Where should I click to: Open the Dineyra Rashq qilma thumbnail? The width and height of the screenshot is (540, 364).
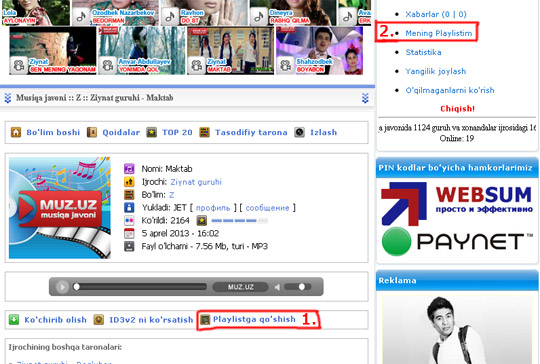point(293,13)
